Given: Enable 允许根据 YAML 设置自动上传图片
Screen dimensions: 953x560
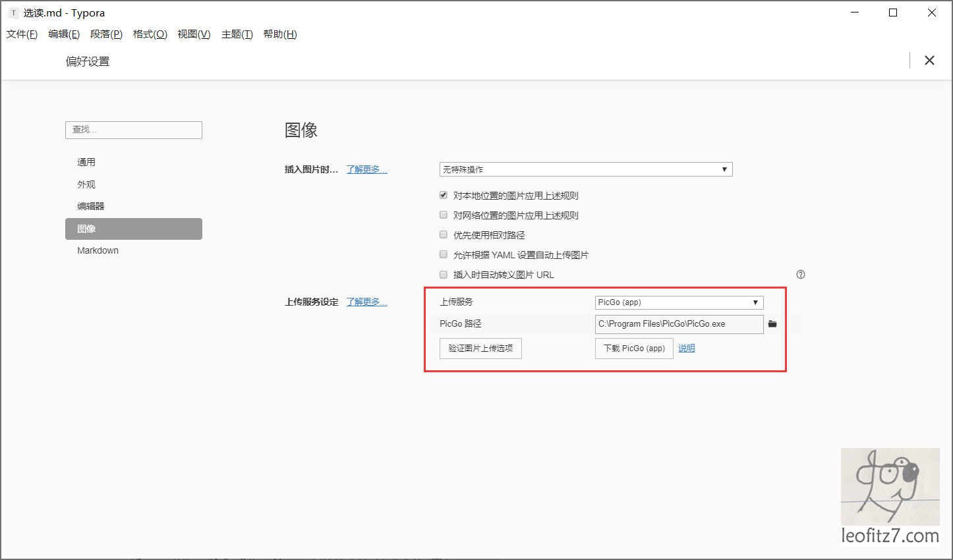Looking at the screenshot, I should tap(443, 254).
